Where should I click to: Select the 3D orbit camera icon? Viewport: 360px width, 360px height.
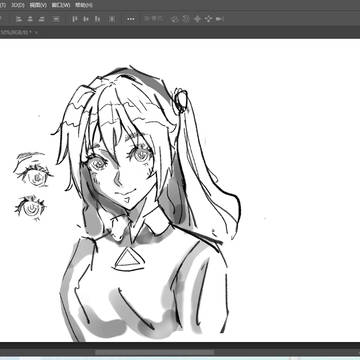[175, 19]
